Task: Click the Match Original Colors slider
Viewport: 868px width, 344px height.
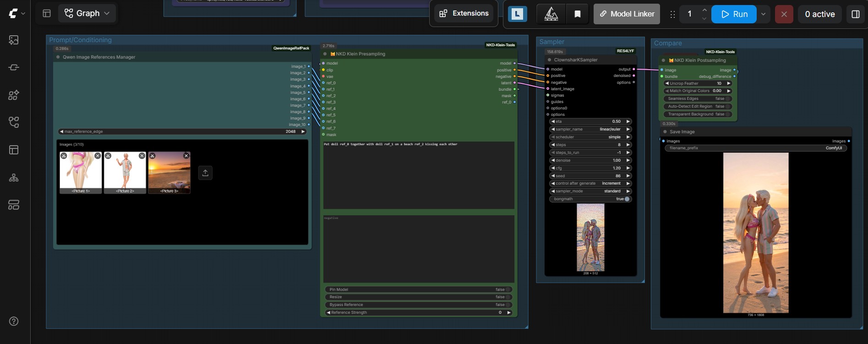Action: pyautogui.click(x=698, y=91)
